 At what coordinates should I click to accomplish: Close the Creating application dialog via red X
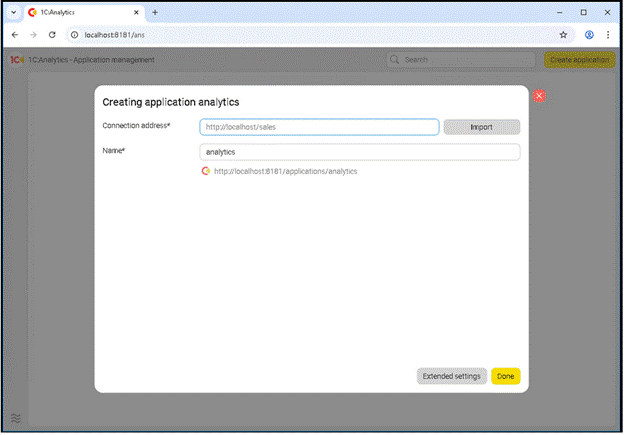pyautogui.click(x=539, y=95)
